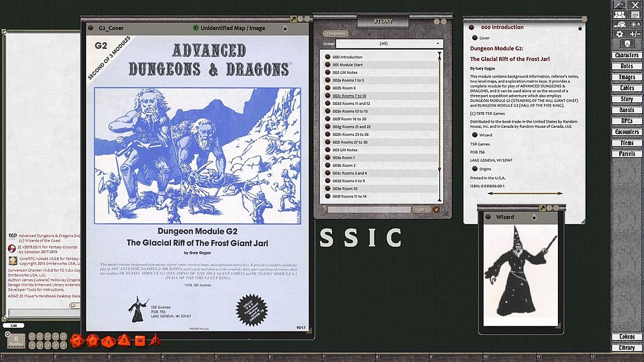Viewport: 644px width, 362px height.
Task: Click the Unidentified Map / Image ID icon
Action: coord(196,28)
